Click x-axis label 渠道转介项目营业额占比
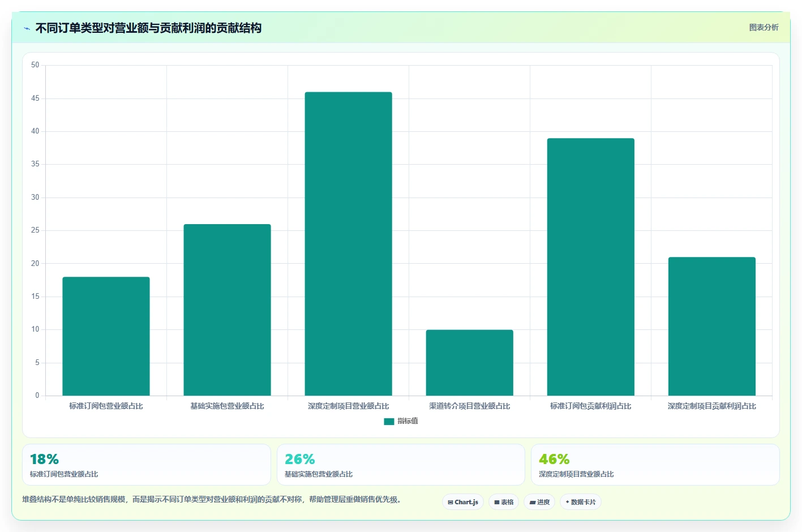Image resolution: width=802 pixels, height=532 pixels. [469, 406]
